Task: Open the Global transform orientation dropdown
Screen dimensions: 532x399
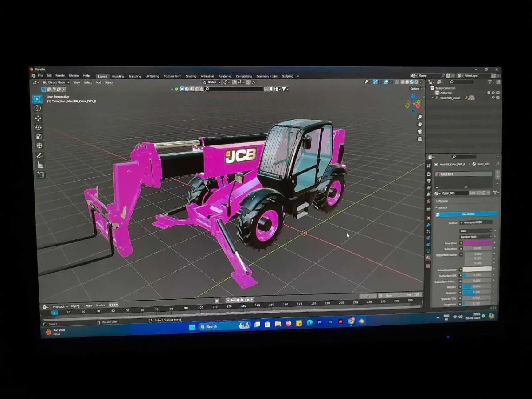Action: pos(211,82)
